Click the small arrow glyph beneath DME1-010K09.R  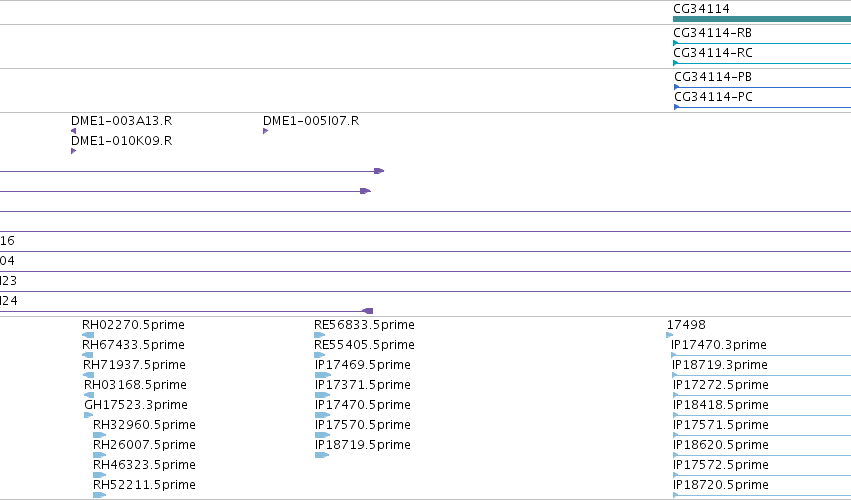pos(74,151)
